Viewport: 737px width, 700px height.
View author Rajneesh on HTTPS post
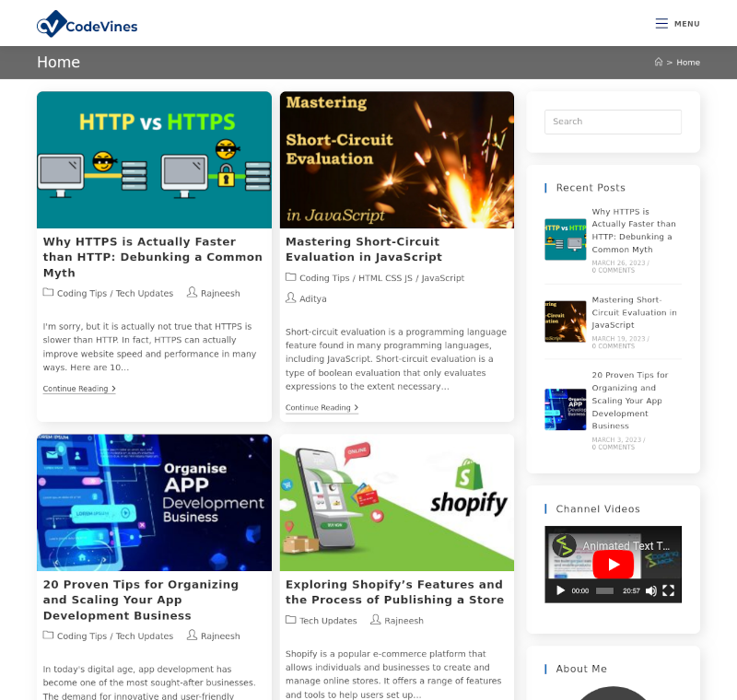(220, 293)
